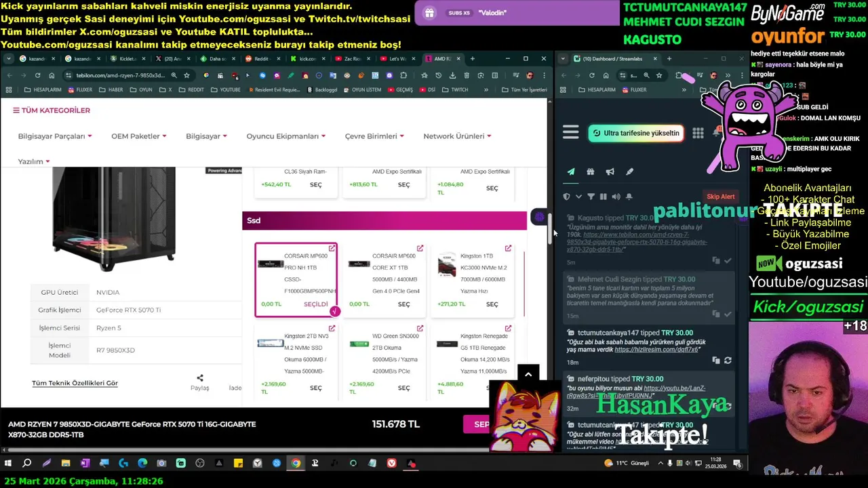Image resolution: width=868 pixels, height=488 pixels.
Task: Open Kingston KC3000 external link icon
Action: click(508, 249)
